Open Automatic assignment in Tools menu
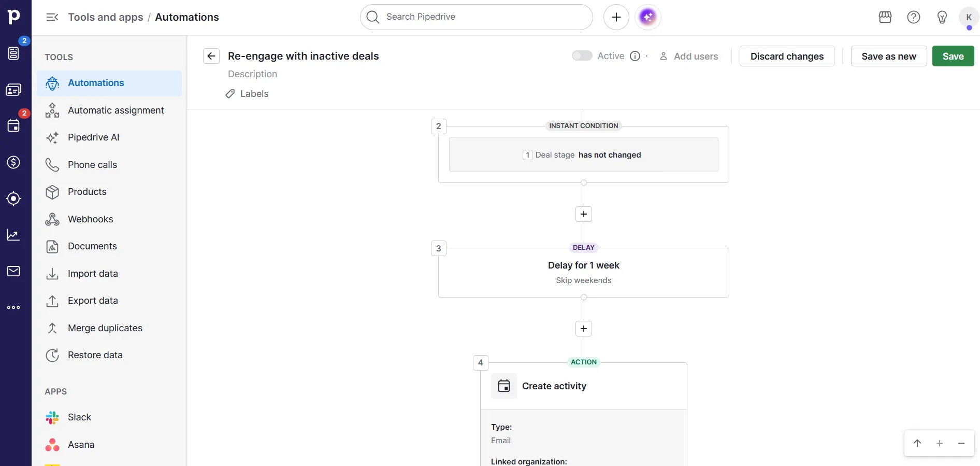The height and width of the screenshot is (466, 980). click(109, 110)
